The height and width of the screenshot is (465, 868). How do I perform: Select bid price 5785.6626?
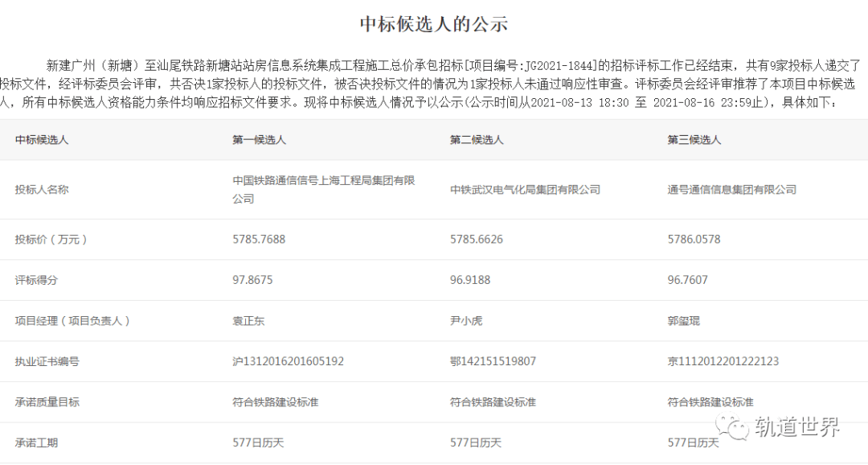coord(477,240)
